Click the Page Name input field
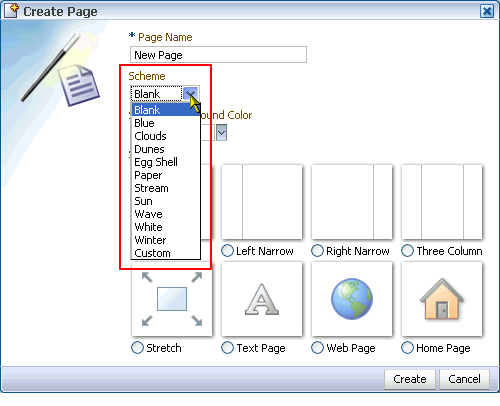This screenshot has width=500, height=406. pyautogui.click(x=218, y=55)
